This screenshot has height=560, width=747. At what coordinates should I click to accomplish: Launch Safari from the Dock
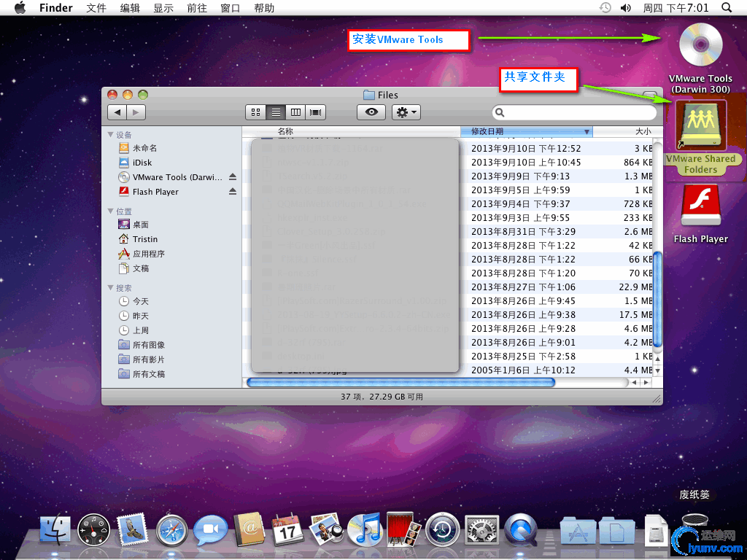pos(171,530)
